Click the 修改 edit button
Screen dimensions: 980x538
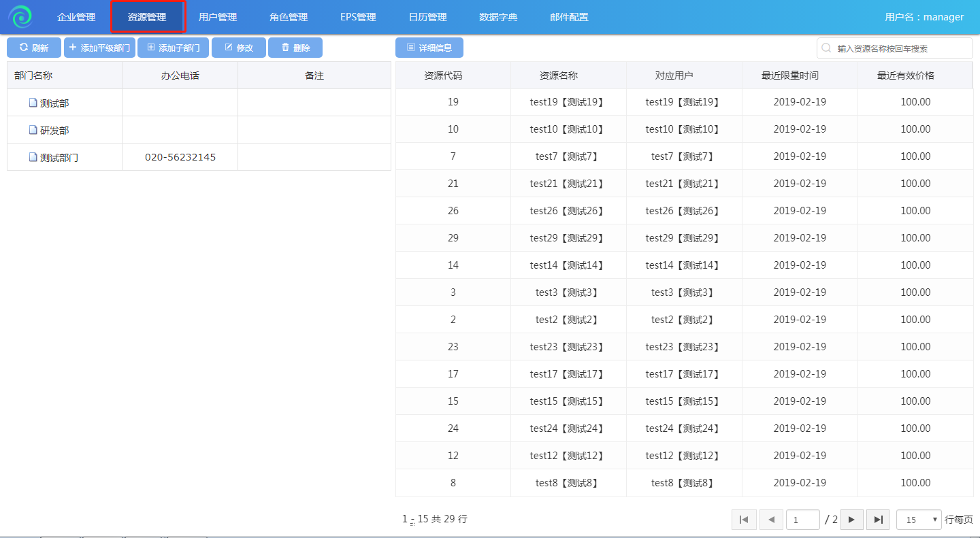tap(239, 48)
